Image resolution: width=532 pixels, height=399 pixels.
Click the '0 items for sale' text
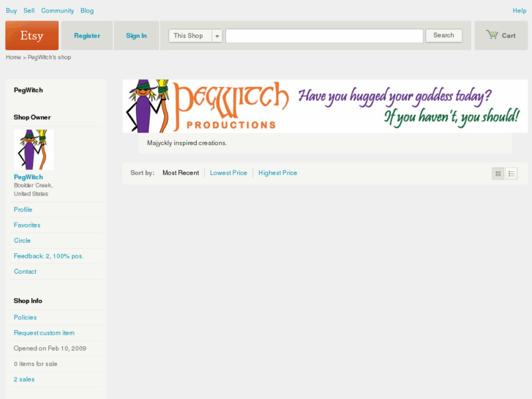coord(36,364)
